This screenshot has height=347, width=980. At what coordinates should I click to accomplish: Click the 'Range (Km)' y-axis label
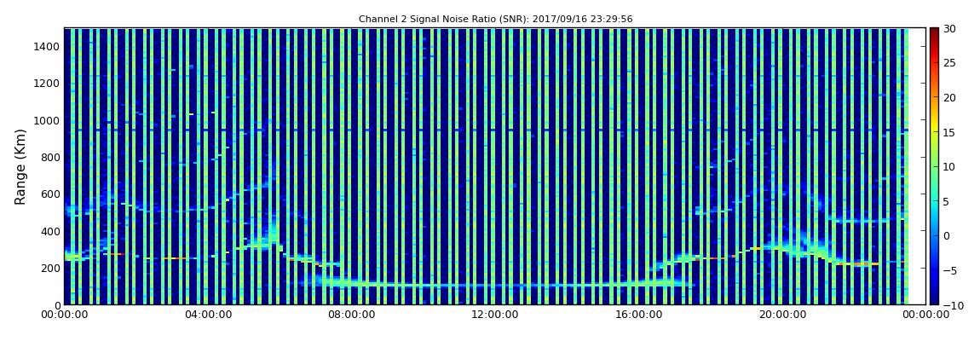[x=20, y=167]
